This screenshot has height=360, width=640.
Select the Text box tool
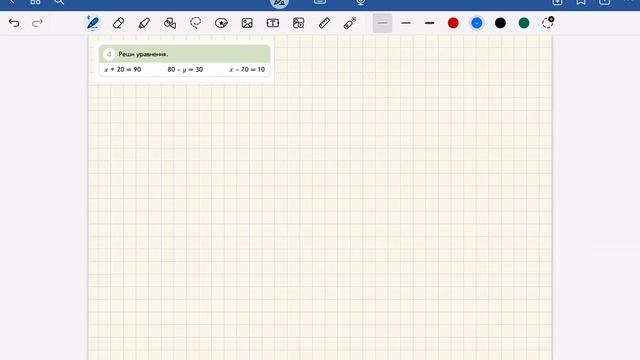coord(273,23)
